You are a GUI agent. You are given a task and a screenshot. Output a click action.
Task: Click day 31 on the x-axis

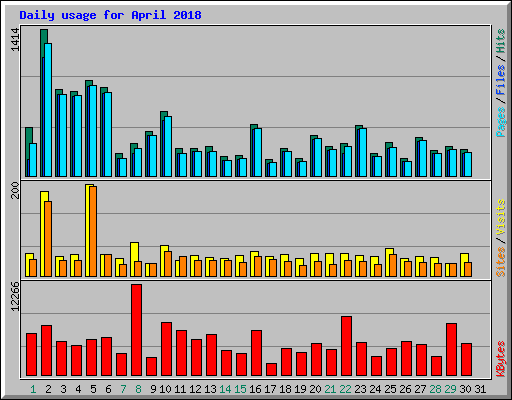[x=480, y=389]
